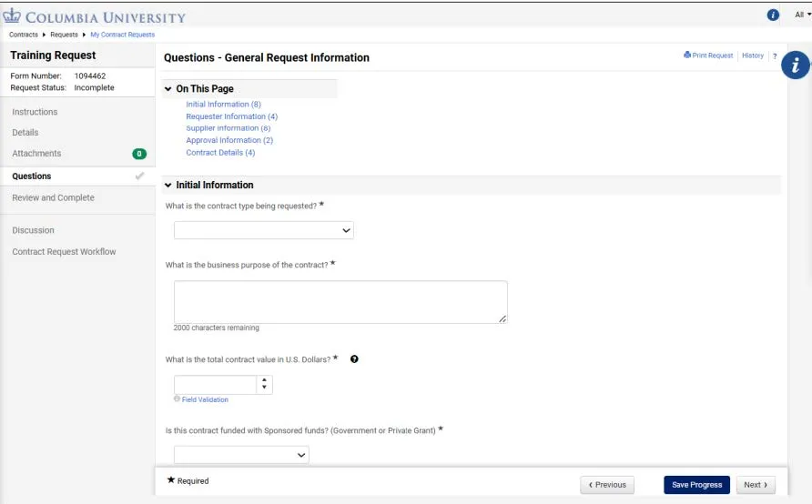
Task: Click the Requests breadcrumb
Action: tap(64, 35)
